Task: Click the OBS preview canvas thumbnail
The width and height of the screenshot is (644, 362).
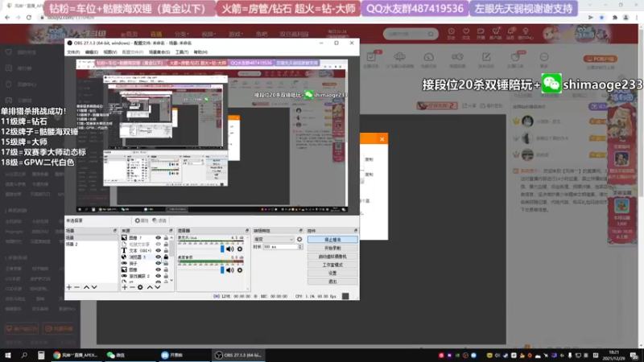Action: click(212, 136)
